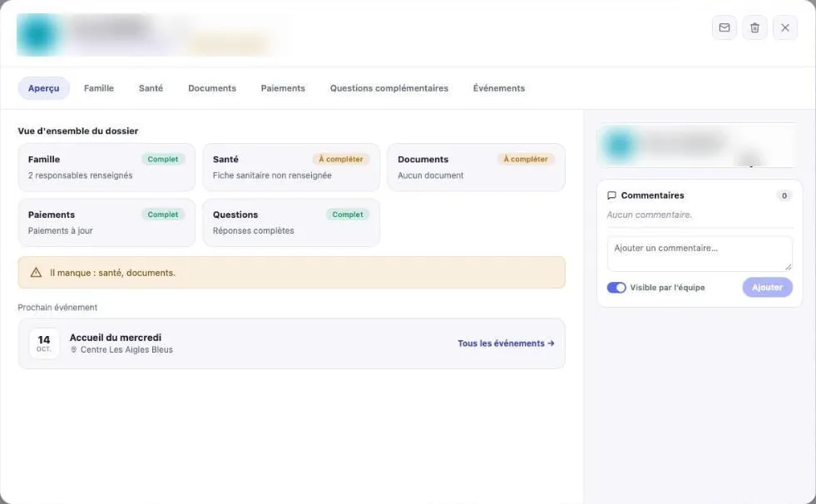Open the Santé overview card
Viewport: 816px width, 504px height.
(x=291, y=167)
